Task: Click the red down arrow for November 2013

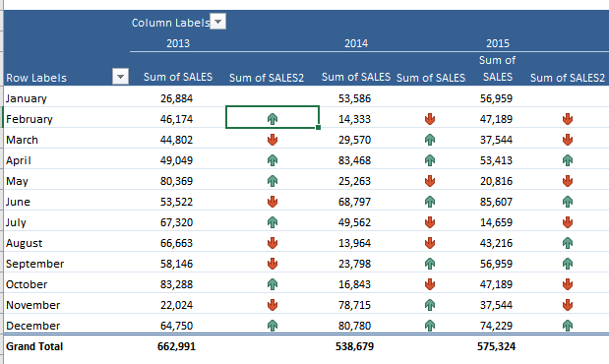Action: point(273,305)
